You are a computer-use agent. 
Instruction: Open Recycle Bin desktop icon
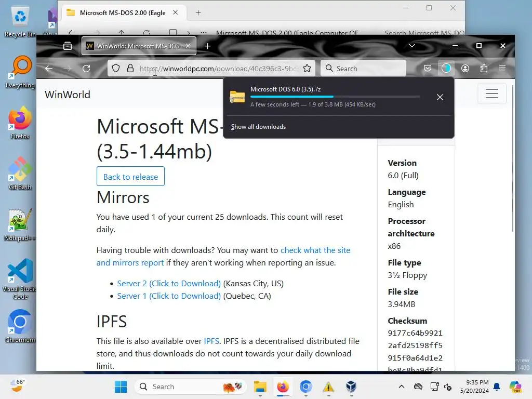[20, 21]
